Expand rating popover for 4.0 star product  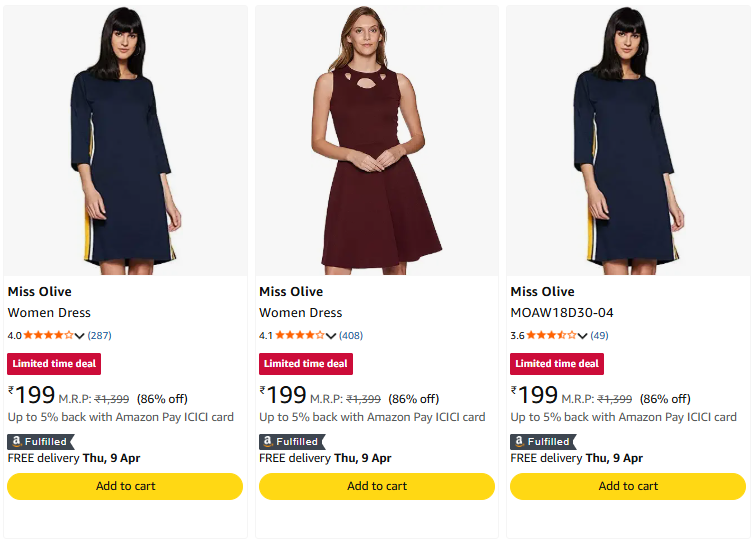pos(80,336)
